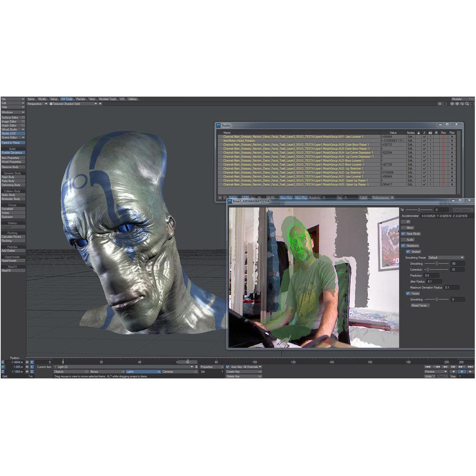Click the add (+) icon in Studio panel
This screenshot has width=476, height=476.
(x=220, y=197)
